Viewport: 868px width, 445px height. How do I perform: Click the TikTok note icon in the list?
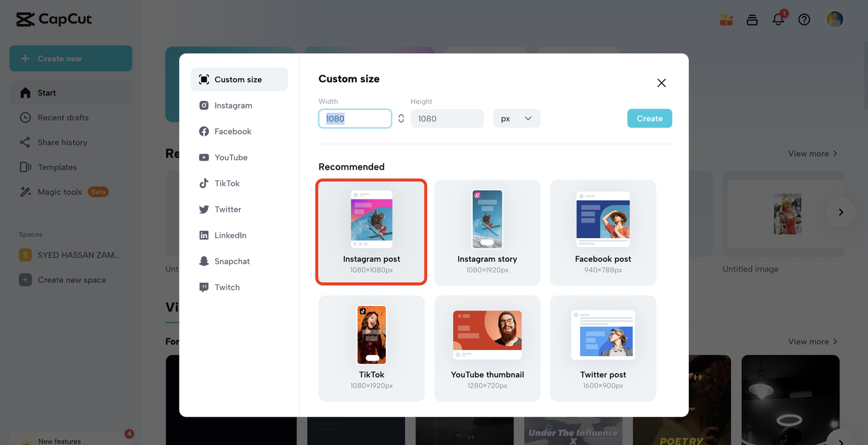coord(203,183)
